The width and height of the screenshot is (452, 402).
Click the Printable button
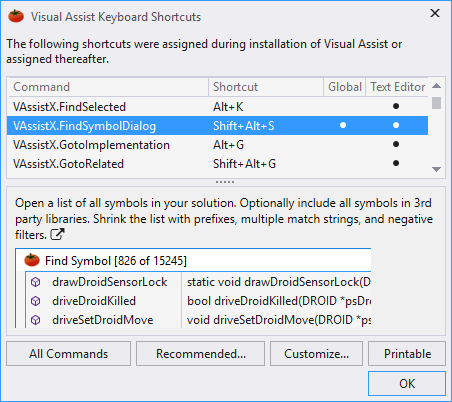click(x=407, y=354)
